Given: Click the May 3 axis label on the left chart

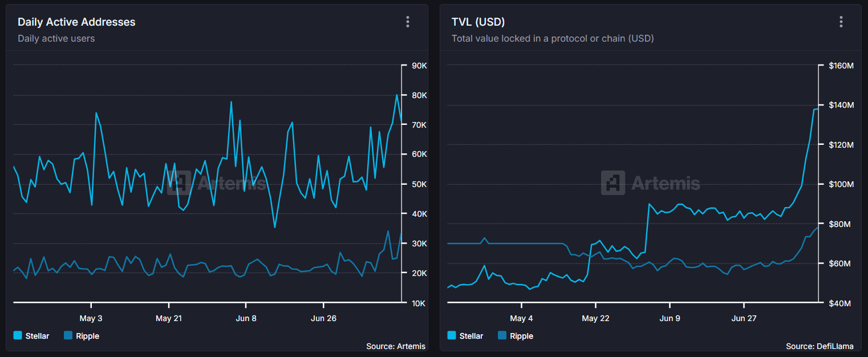Looking at the screenshot, I should pyautogui.click(x=91, y=318).
